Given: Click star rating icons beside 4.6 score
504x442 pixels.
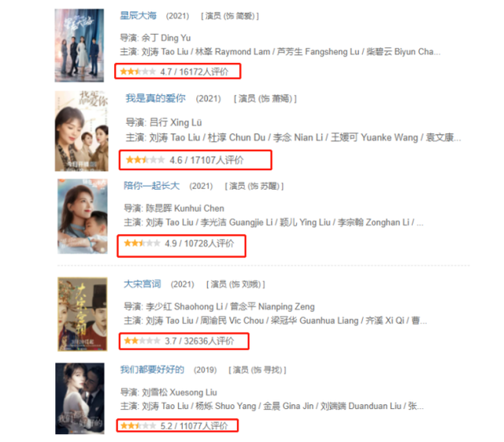Looking at the screenshot, I should click(x=145, y=160).
